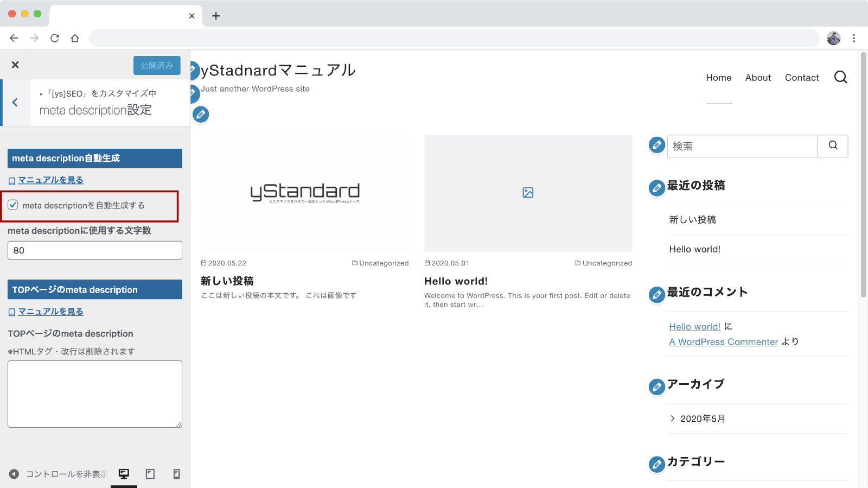The height and width of the screenshot is (488, 868).
Task: Switch to desktop preview mode
Action: point(124,474)
